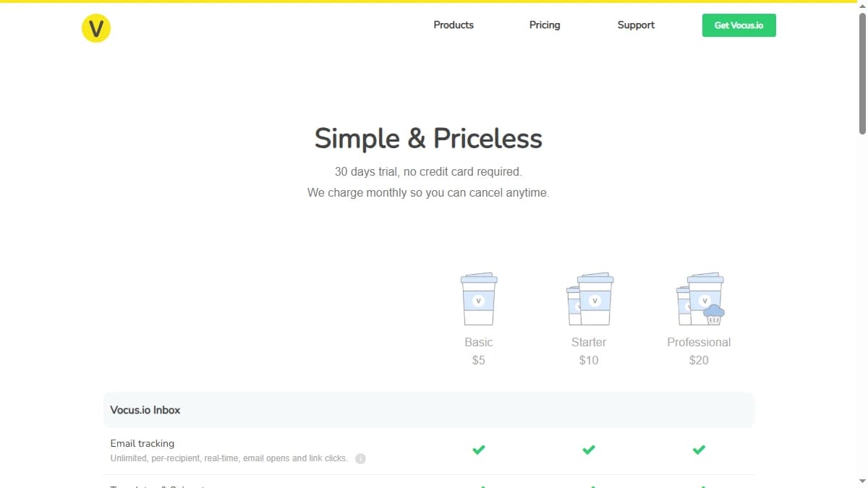Click the Starter plan label

point(589,342)
